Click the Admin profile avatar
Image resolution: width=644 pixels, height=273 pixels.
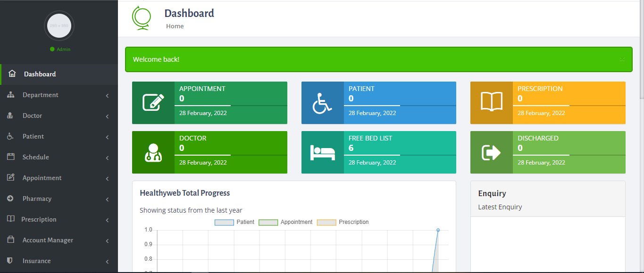coord(59,25)
